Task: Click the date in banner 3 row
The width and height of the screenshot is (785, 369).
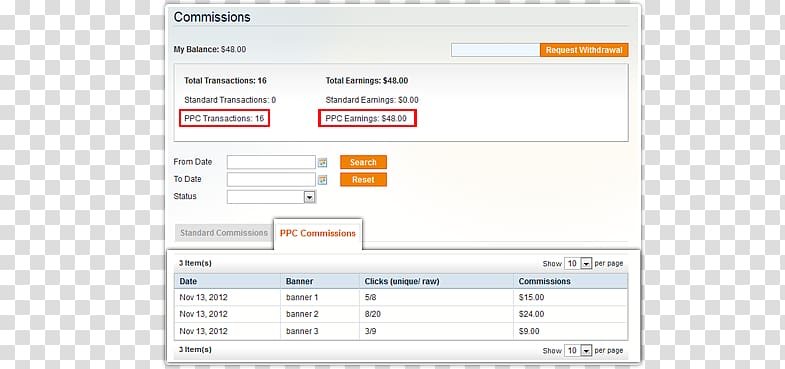Action: pyautogui.click(x=203, y=331)
